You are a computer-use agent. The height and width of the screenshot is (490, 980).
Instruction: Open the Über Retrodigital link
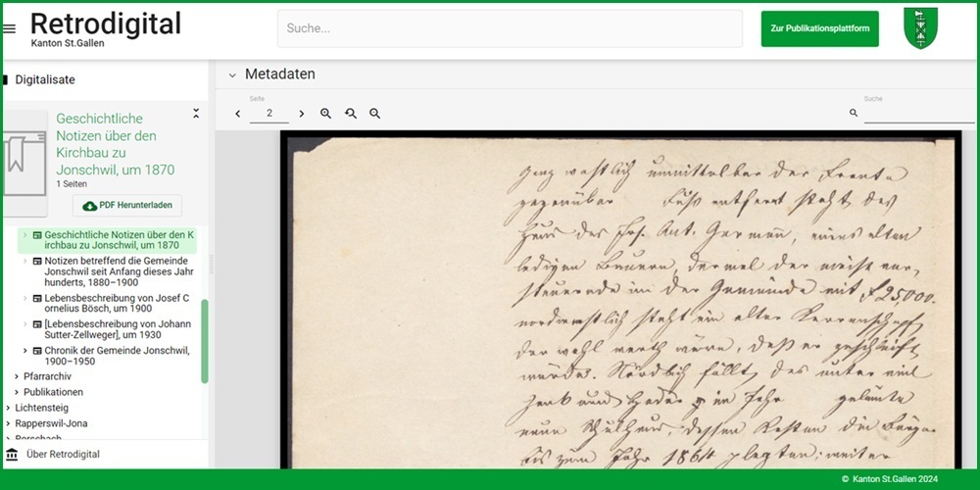[x=63, y=454]
